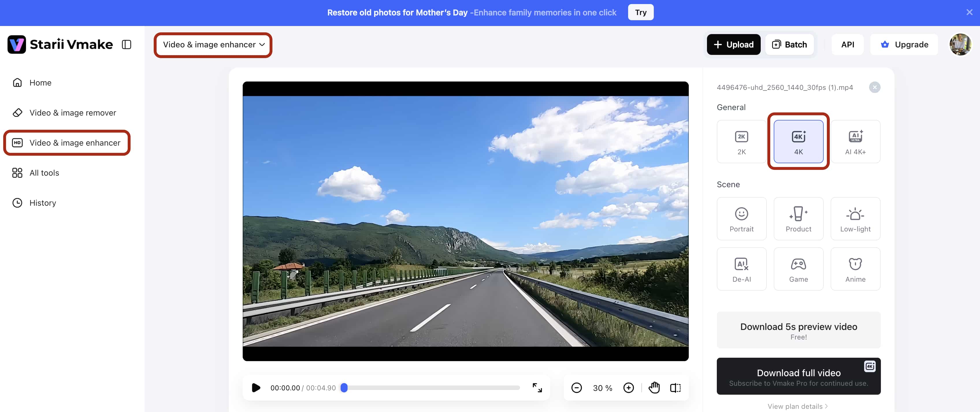The width and height of the screenshot is (980, 412).
Task: Zoom out with the minus icon
Action: [x=576, y=388]
